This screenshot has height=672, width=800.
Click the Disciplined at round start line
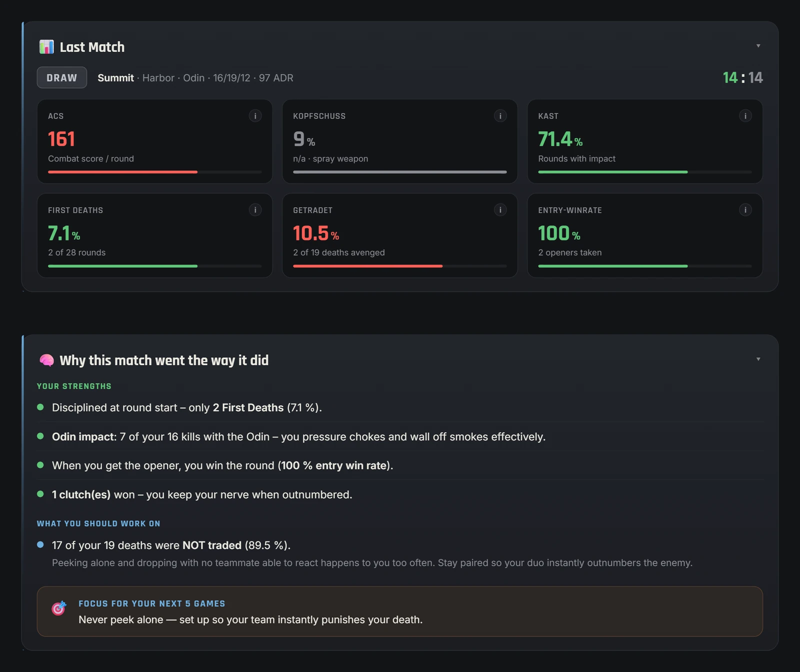coord(187,408)
